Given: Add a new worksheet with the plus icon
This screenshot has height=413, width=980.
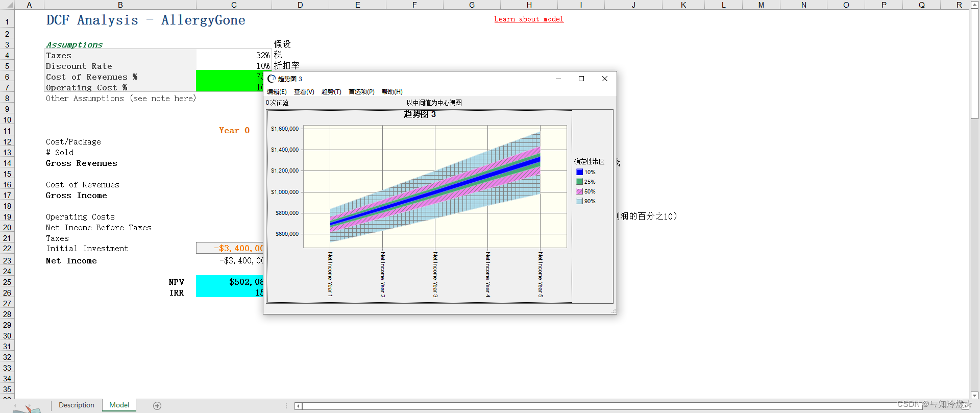Looking at the screenshot, I should 157,406.
